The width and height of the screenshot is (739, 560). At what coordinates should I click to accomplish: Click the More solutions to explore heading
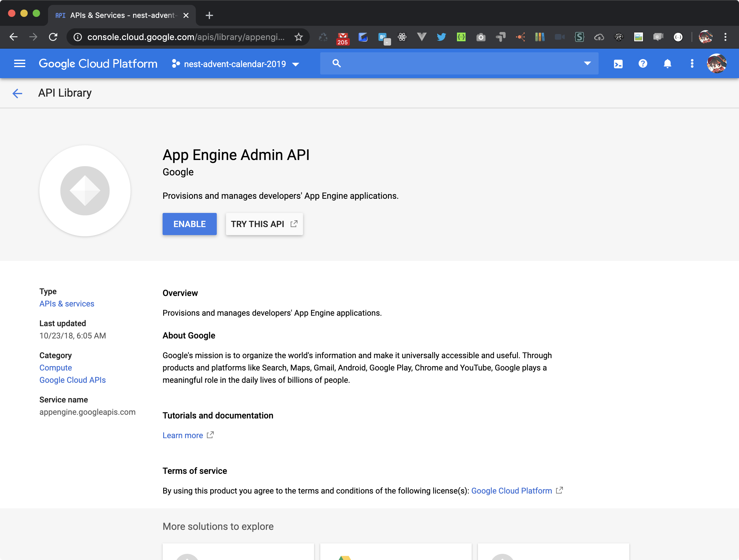coord(218,526)
